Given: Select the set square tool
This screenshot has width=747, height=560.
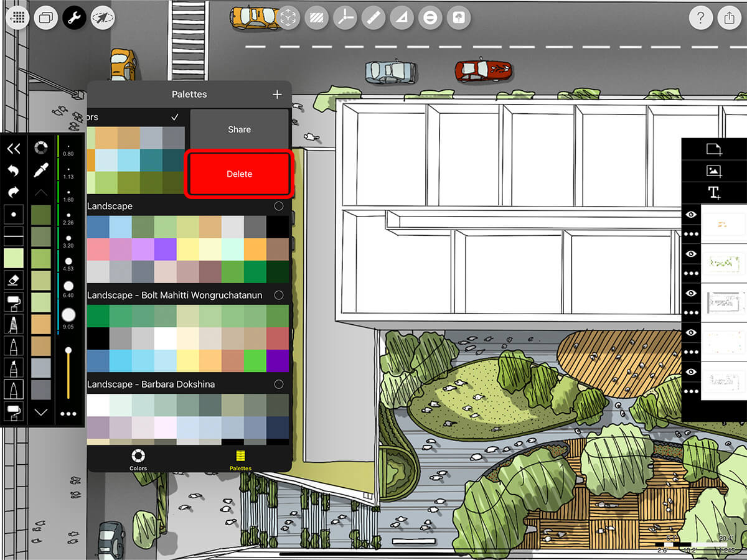Looking at the screenshot, I should 401,17.
